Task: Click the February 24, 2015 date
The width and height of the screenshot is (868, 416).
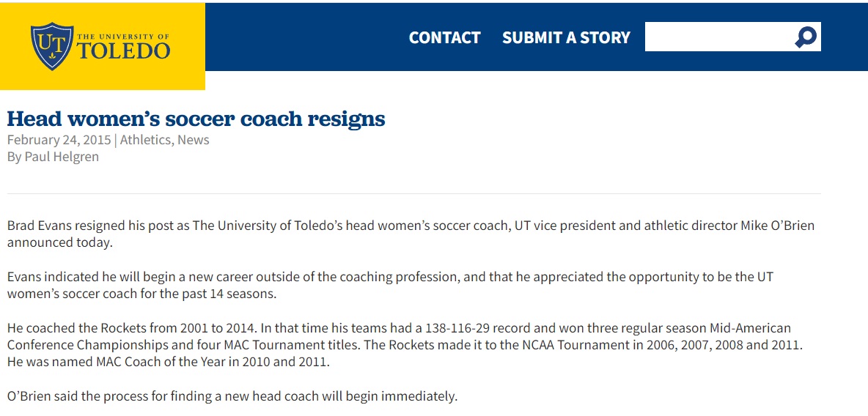Action: [x=59, y=140]
